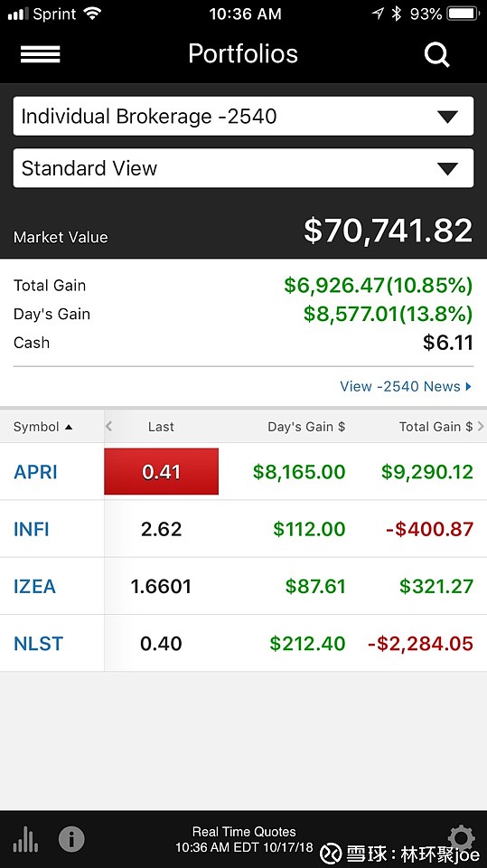Open the settings gear icon

click(x=462, y=837)
